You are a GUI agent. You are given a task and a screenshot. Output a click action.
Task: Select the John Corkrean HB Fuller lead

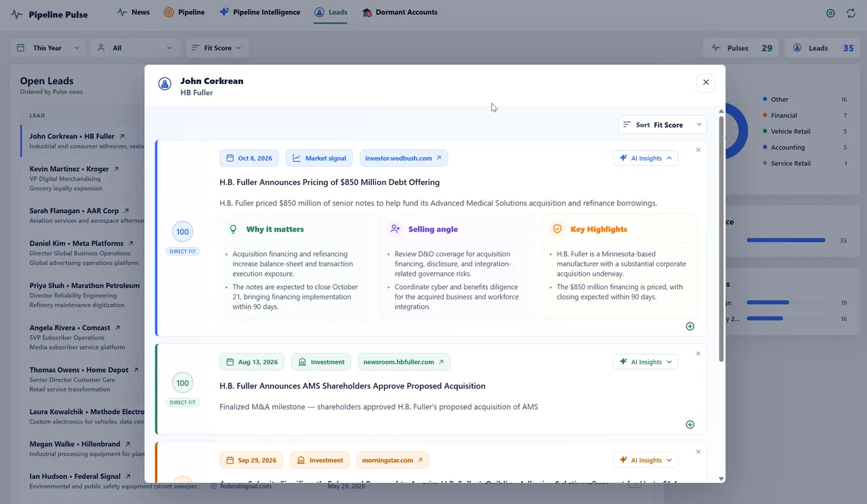click(83, 140)
